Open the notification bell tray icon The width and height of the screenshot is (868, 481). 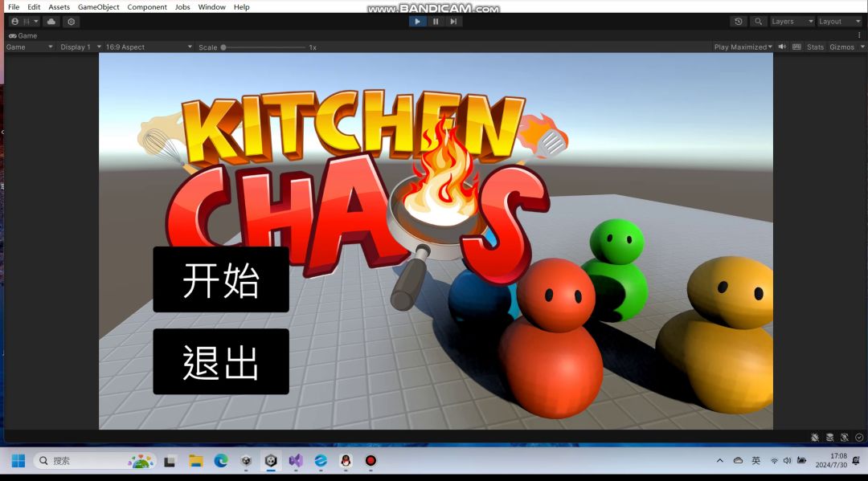click(x=857, y=461)
